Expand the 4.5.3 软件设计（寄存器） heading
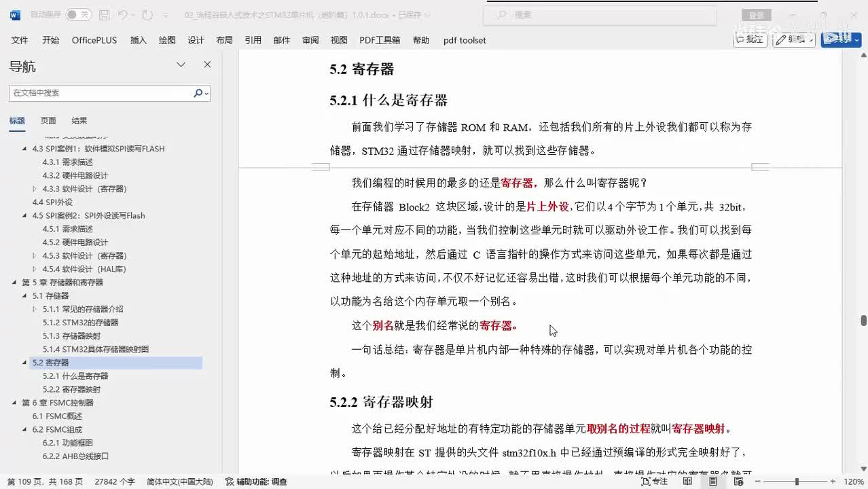The image size is (868, 489). [x=35, y=255]
